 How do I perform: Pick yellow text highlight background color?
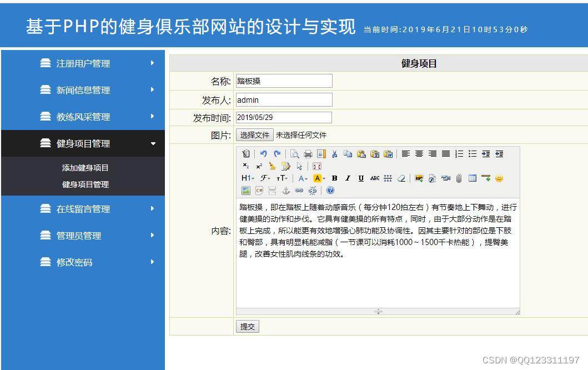point(319,178)
